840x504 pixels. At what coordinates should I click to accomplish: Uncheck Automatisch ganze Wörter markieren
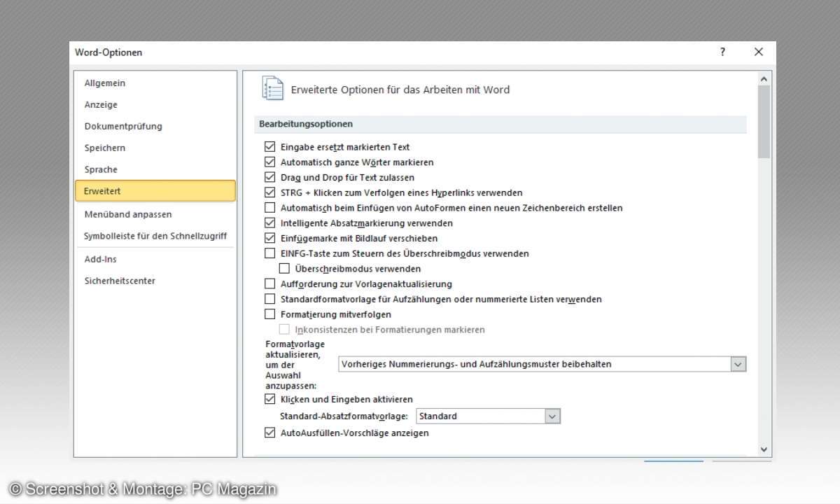pos(269,162)
